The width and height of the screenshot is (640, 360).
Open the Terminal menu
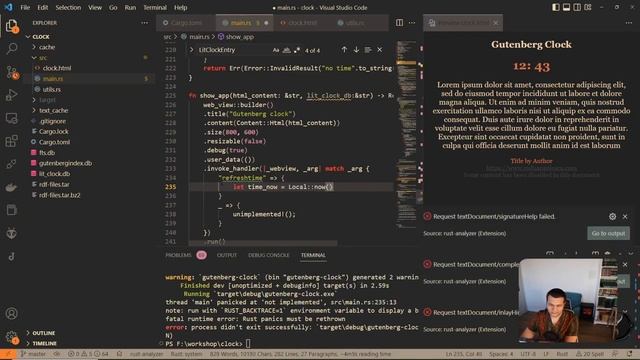[155, 7]
